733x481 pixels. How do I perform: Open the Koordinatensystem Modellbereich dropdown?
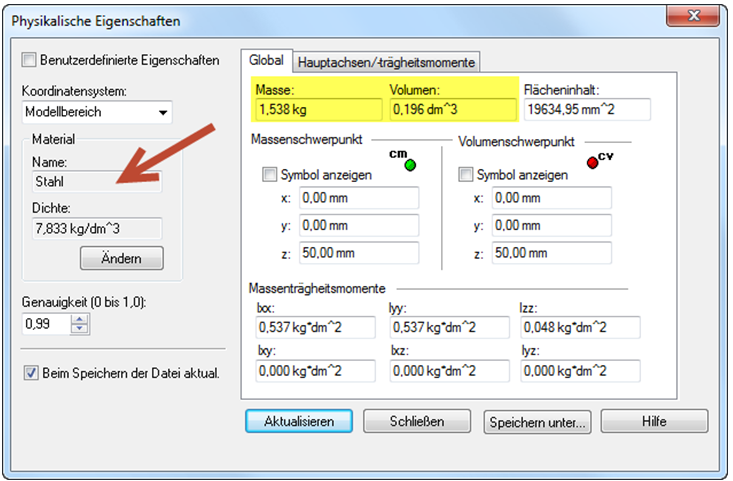(x=164, y=112)
